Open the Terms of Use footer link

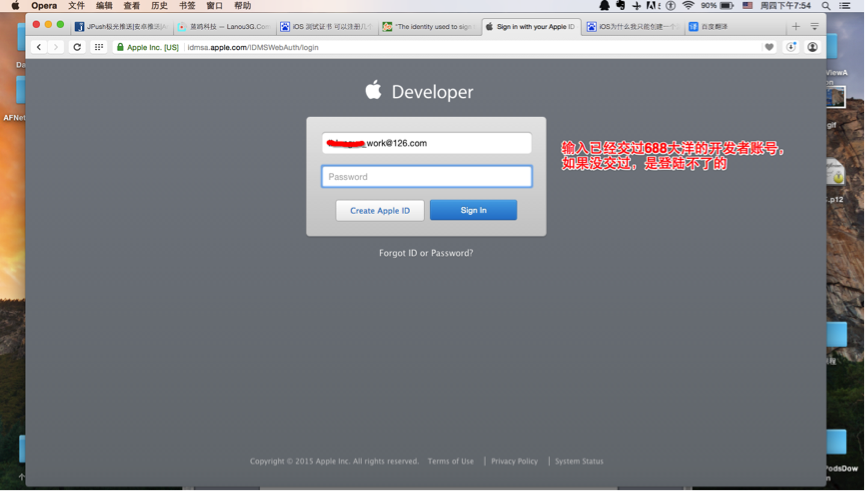(451, 461)
